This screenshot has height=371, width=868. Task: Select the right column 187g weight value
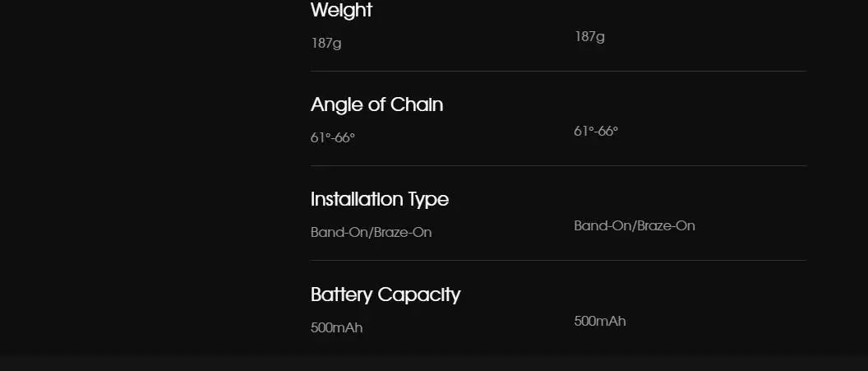click(x=589, y=36)
